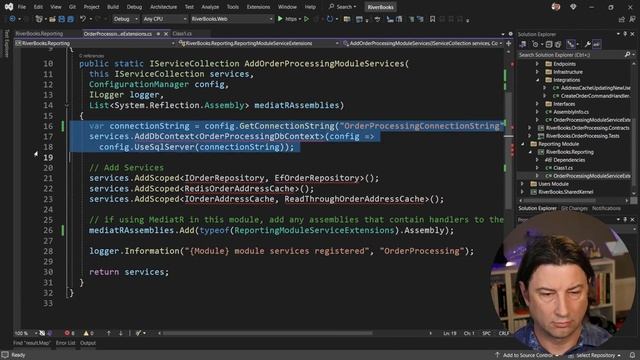Click the split editor plus icon

point(509,43)
